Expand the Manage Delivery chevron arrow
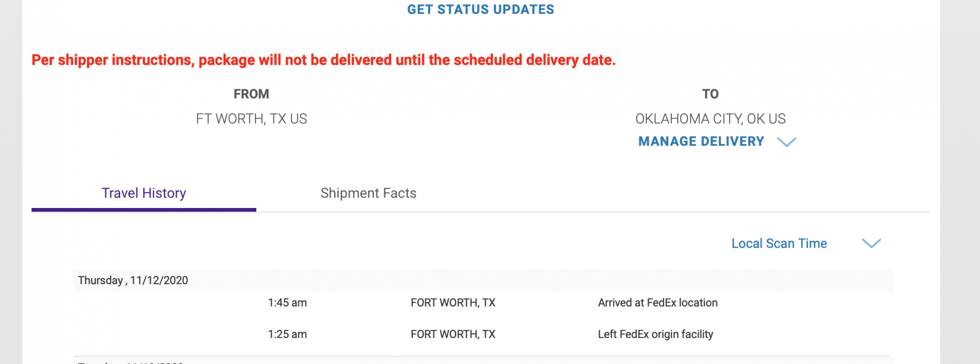980x364 pixels. pos(786,142)
